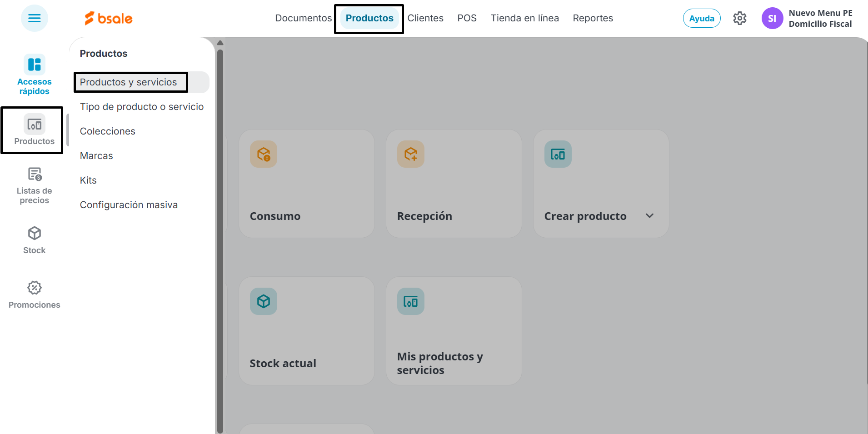Go to Stock in the sidebar
The height and width of the screenshot is (434, 868).
[35, 240]
